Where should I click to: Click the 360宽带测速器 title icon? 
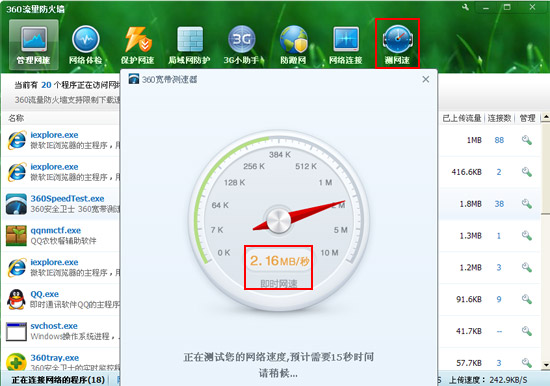click(x=134, y=79)
